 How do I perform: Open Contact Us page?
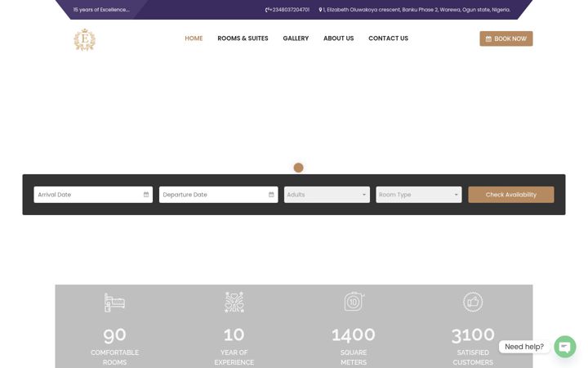coord(388,38)
